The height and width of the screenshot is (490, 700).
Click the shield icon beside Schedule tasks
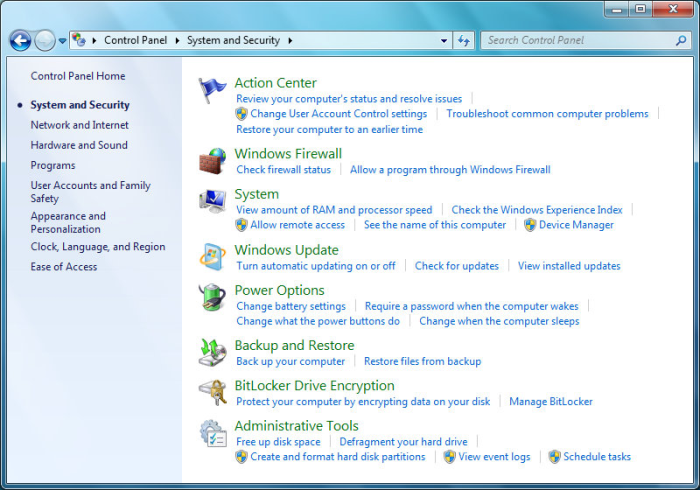click(554, 457)
